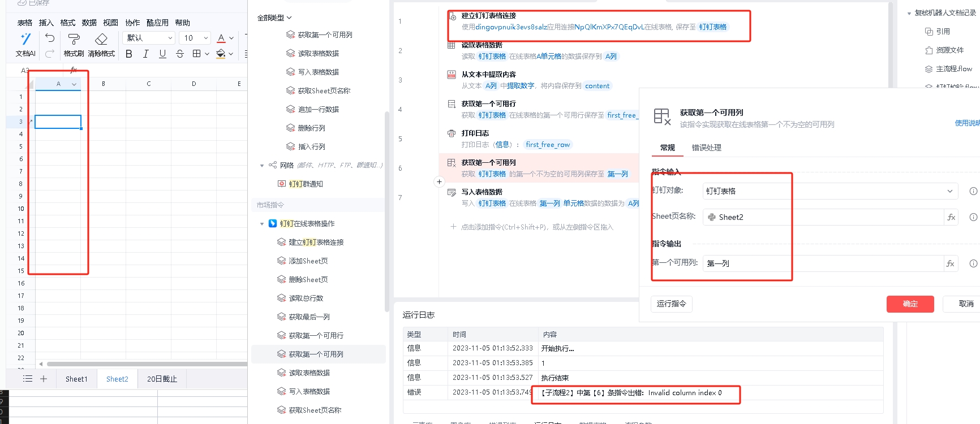This screenshot has width=980, height=424.
Task: Click the 资源文件 folder icon
Action: [x=929, y=50]
